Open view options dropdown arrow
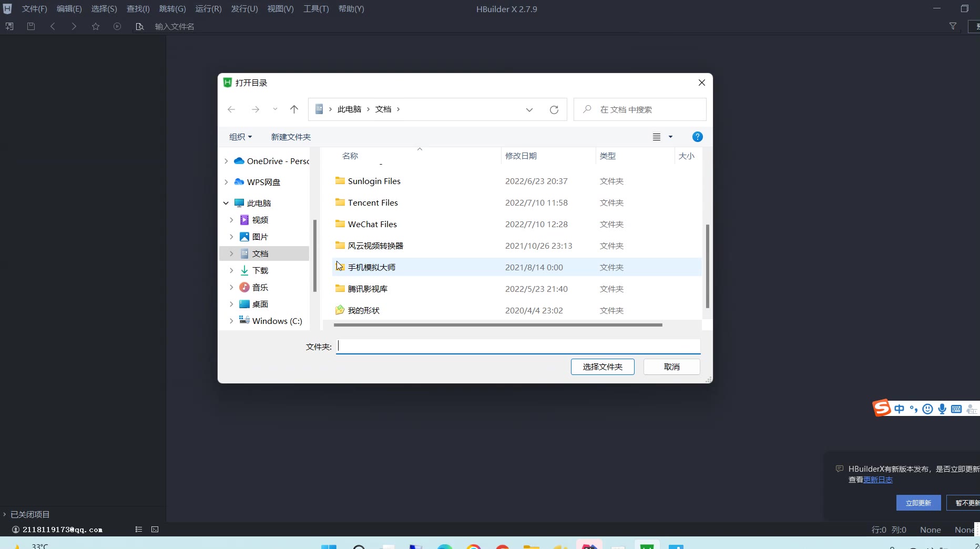 pyautogui.click(x=670, y=137)
